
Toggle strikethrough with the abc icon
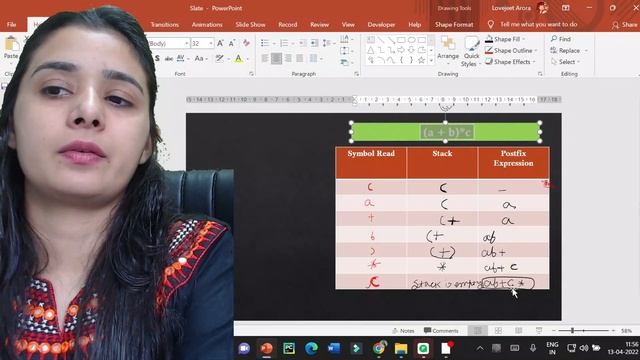tap(169, 59)
